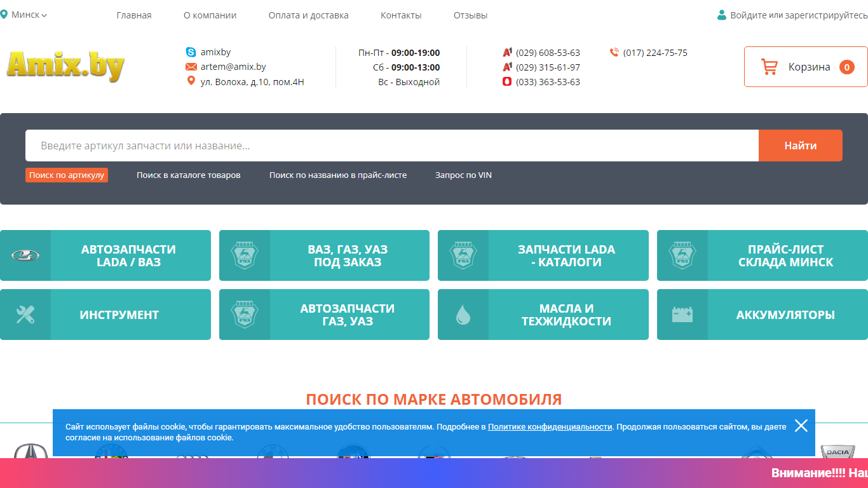The image size is (868, 488).
Task: Click the Внимание!!!! announcement ticker
Action: click(820, 473)
